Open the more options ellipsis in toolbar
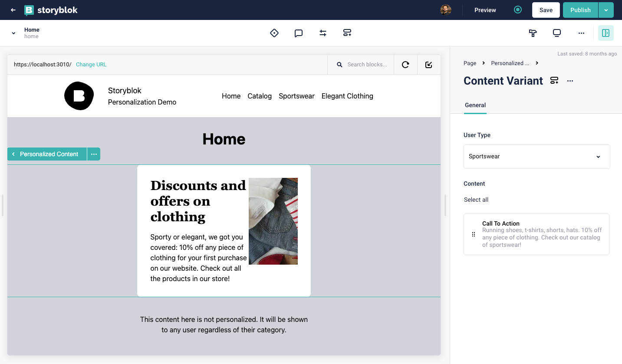Viewport: 622px width, 364px height. 581,33
